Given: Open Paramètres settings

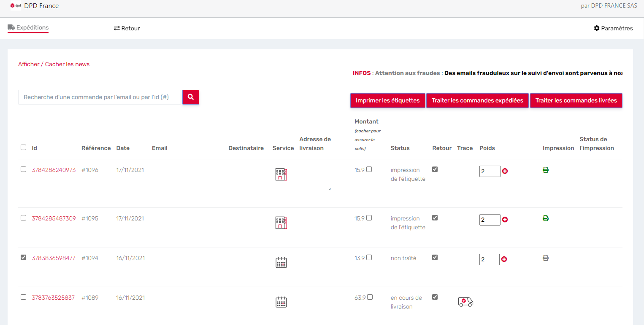Looking at the screenshot, I should [613, 28].
